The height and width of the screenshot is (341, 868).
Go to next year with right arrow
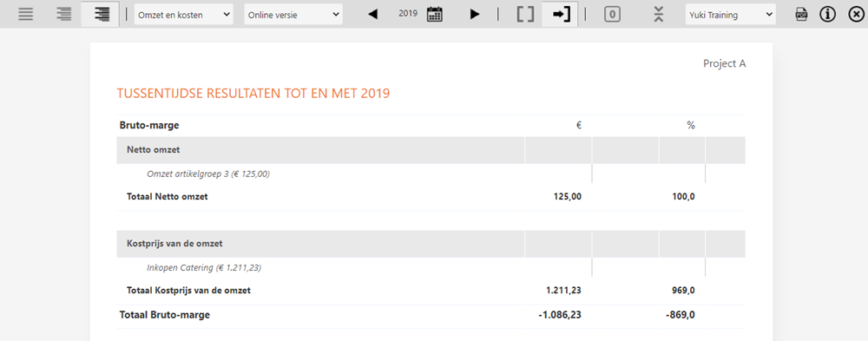click(x=475, y=15)
